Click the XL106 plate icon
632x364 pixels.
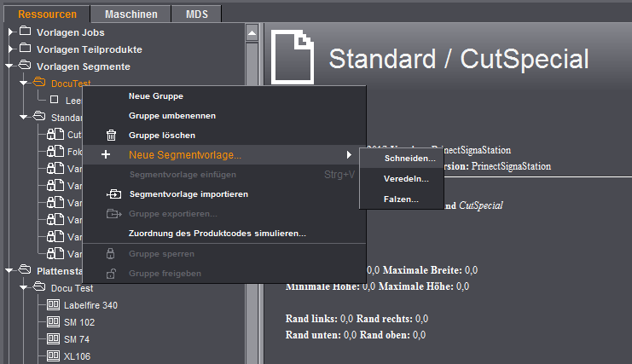pyautogui.click(x=54, y=356)
